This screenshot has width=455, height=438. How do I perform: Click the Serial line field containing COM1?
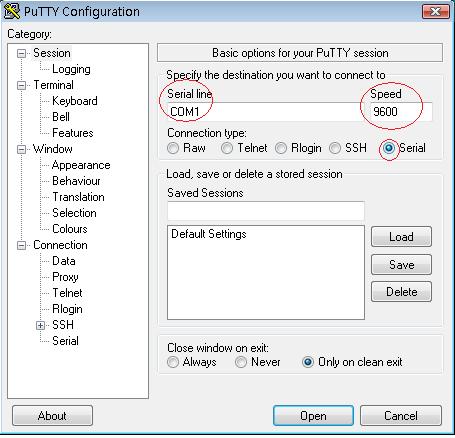[x=265, y=112]
